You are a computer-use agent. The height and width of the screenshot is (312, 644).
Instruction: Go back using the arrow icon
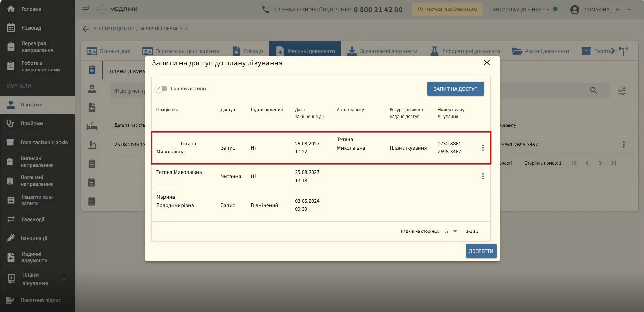(86, 29)
